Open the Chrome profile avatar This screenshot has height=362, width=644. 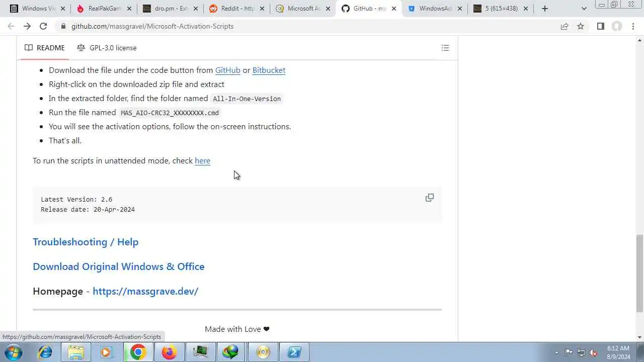click(617, 26)
